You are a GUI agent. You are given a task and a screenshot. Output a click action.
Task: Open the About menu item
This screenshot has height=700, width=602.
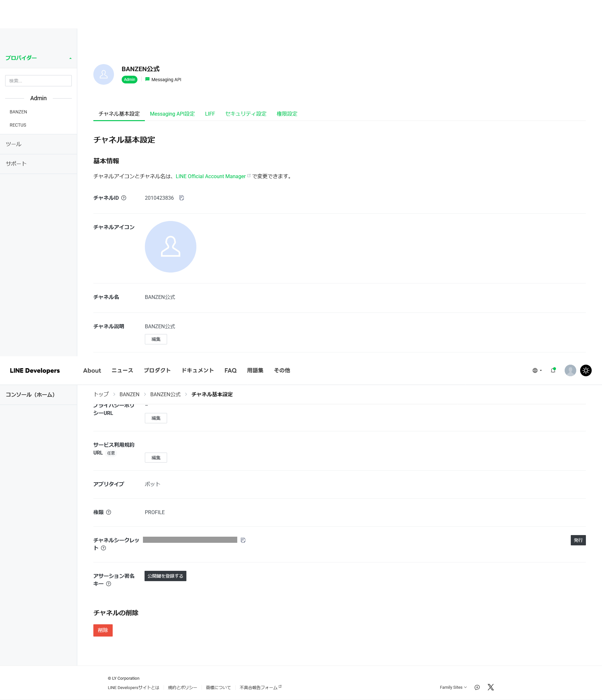(x=92, y=370)
